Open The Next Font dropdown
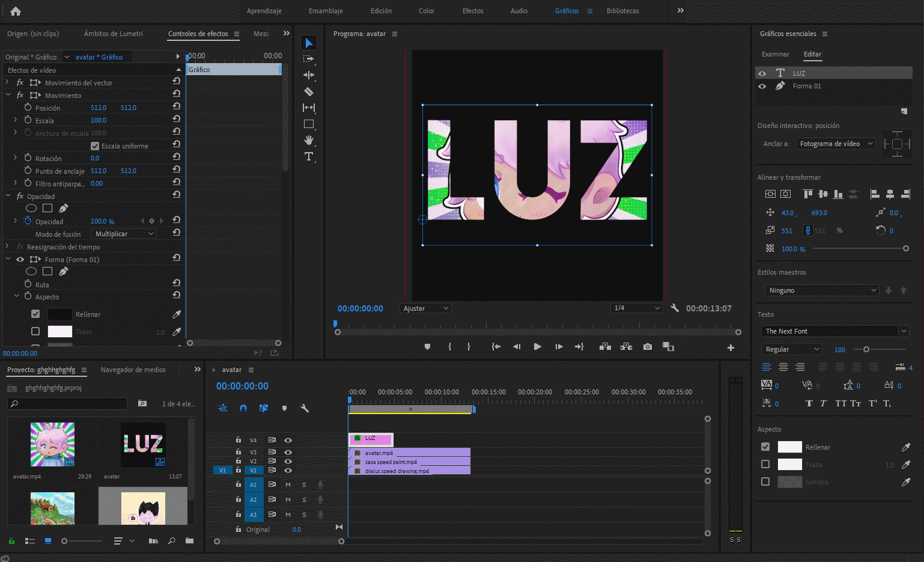This screenshot has width=924, height=562. (835, 331)
